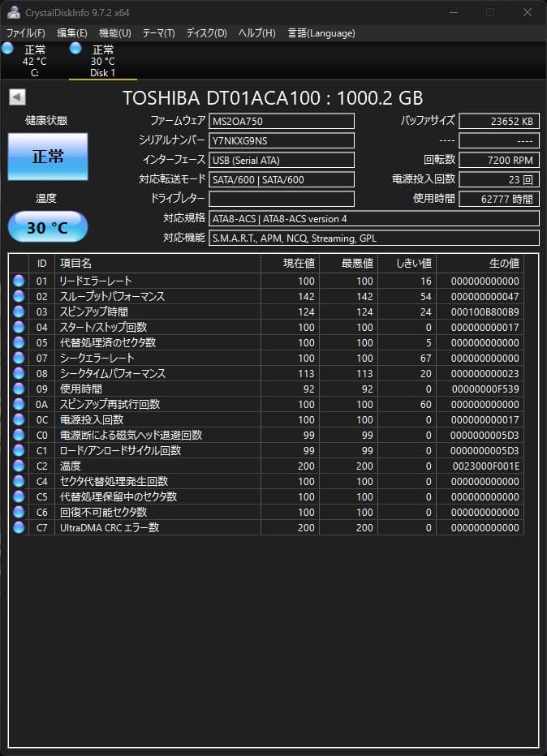Click the 対応規格 field ATA8-ACS version 4
This screenshot has height=756, width=547.
click(374, 218)
